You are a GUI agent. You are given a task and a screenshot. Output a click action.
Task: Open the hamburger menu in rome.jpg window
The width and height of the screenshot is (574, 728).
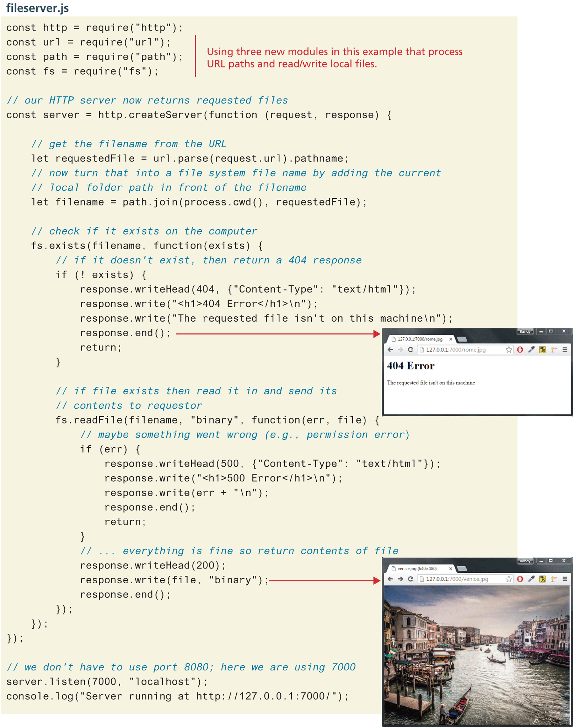pos(564,350)
